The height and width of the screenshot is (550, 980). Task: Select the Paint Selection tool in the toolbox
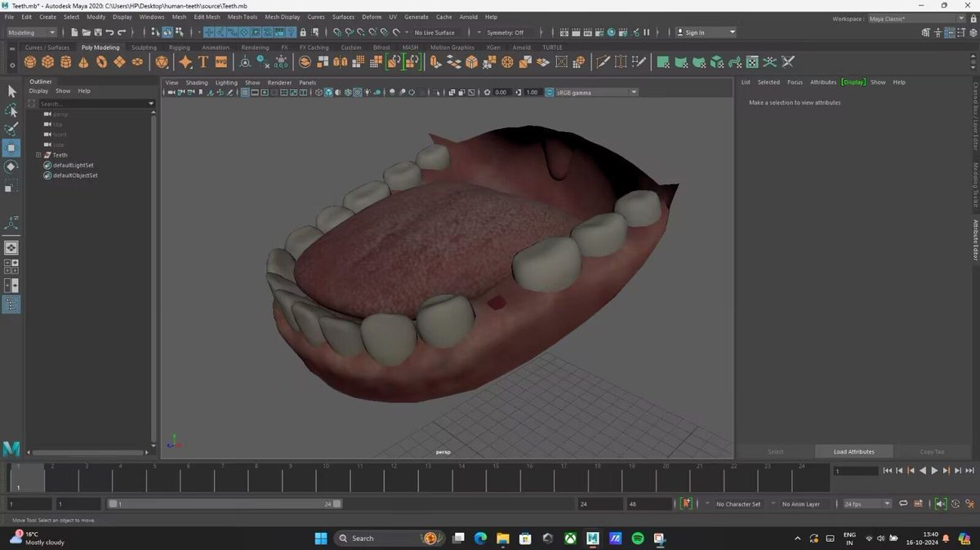click(11, 129)
